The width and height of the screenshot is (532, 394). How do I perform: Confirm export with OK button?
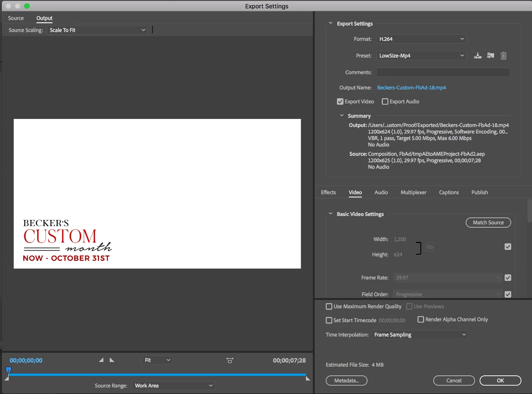500,381
